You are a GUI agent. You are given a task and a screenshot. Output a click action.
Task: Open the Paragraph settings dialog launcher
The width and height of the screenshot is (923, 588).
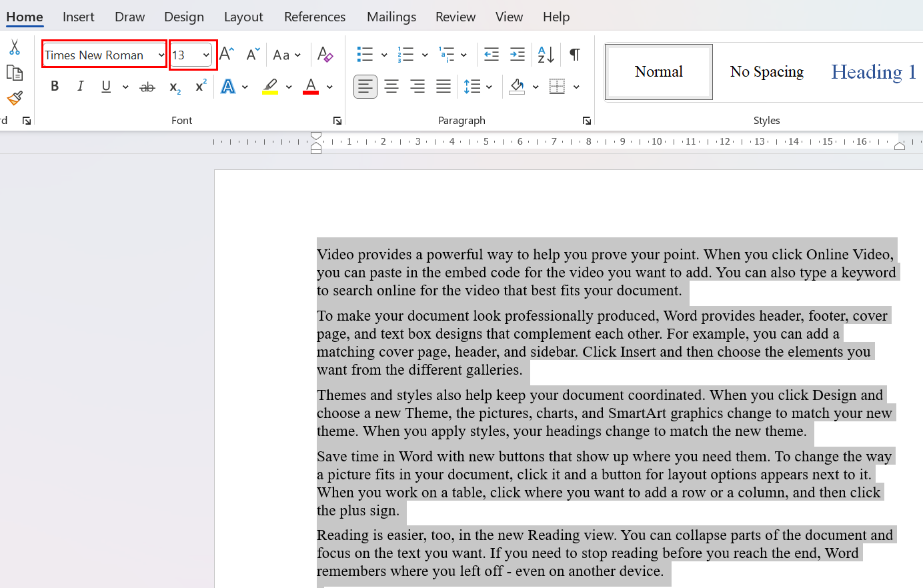point(586,121)
